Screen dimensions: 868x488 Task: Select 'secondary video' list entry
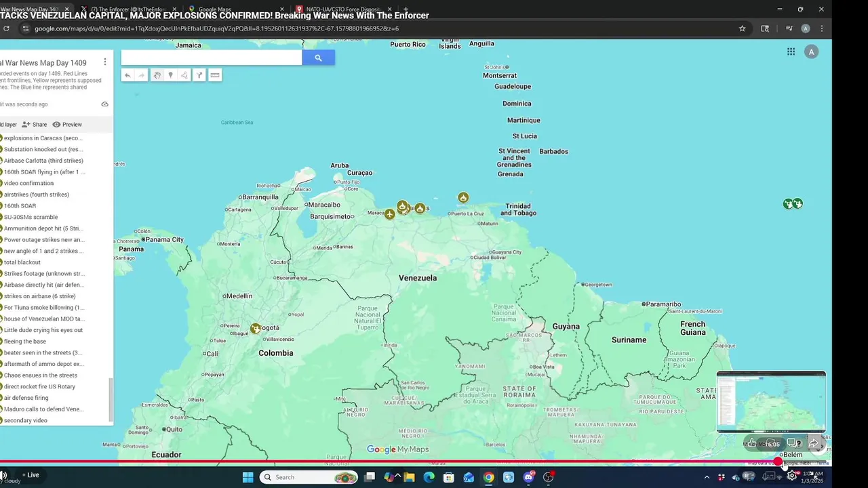pos(26,420)
